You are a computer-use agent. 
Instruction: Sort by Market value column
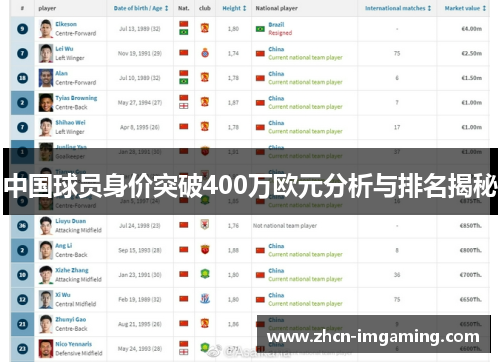pyautogui.click(x=465, y=8)
